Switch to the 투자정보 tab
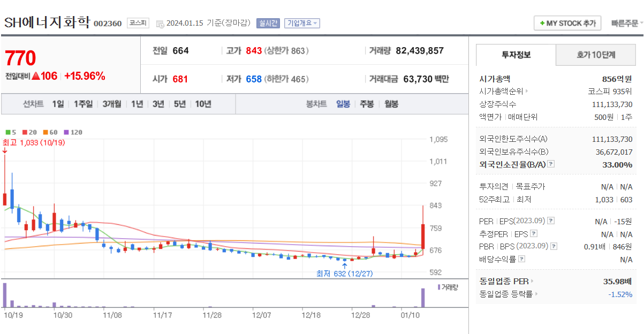The height and width of the screenshot is (334, 644). tap(516, 55)
